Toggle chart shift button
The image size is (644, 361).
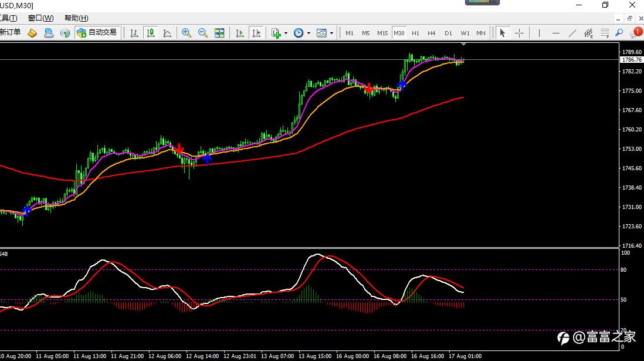click(x=256, y=33)
